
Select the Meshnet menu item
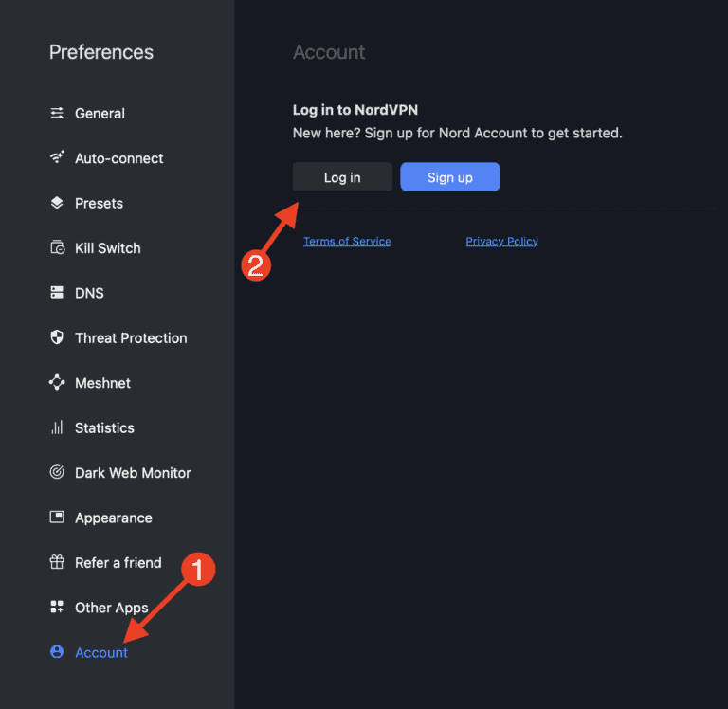102,383
